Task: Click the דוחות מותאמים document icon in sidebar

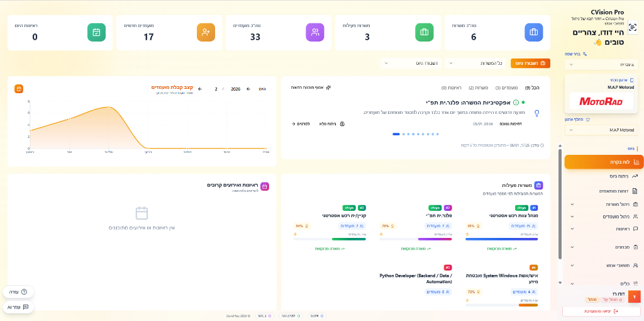Action: (x=635, y=191)
